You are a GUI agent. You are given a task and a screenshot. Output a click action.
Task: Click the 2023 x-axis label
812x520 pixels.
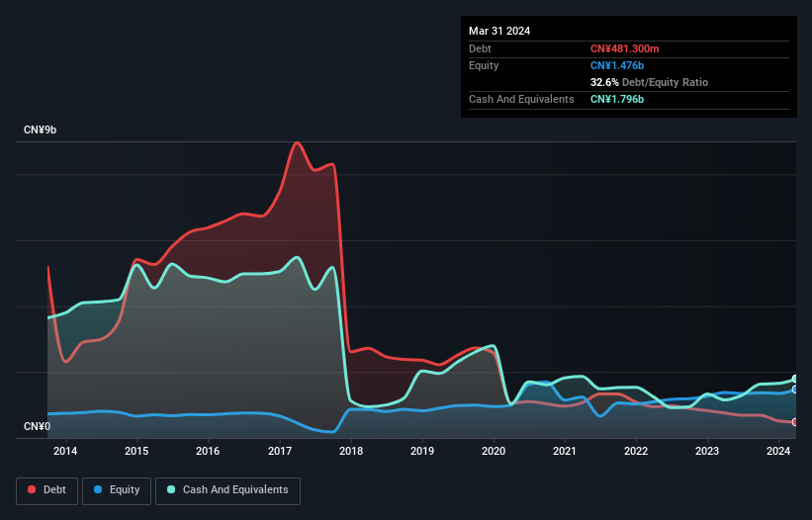(x=707, y=451)
